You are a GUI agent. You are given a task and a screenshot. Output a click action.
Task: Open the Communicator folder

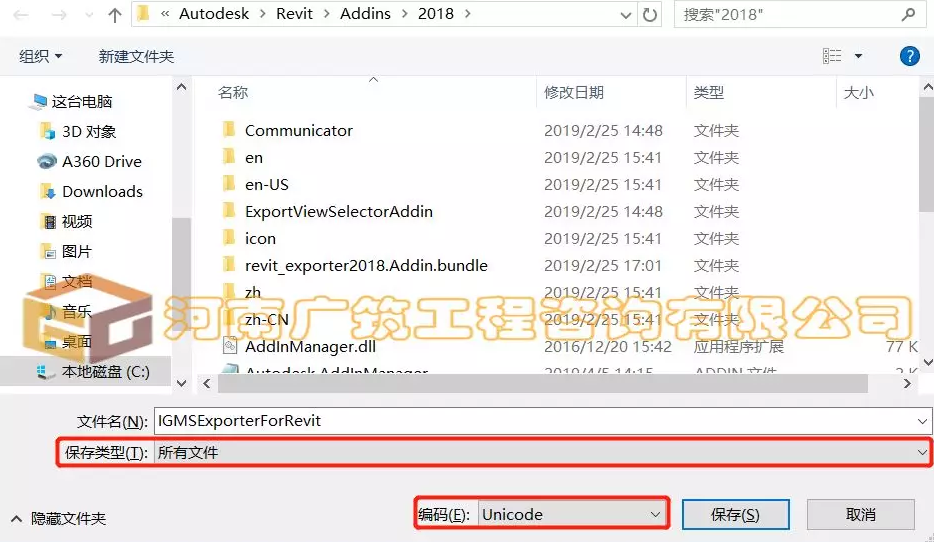[x=298, y=130]
